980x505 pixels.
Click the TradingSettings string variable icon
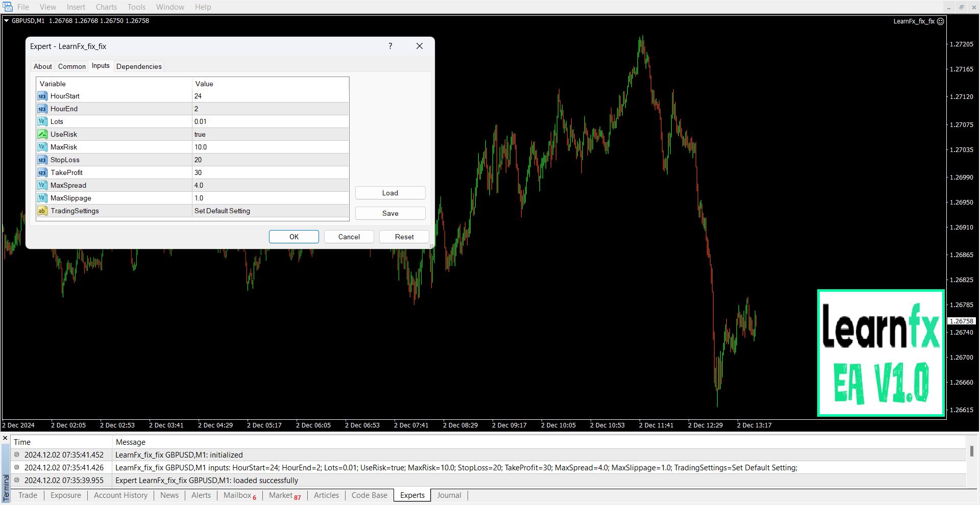(42, 211)
